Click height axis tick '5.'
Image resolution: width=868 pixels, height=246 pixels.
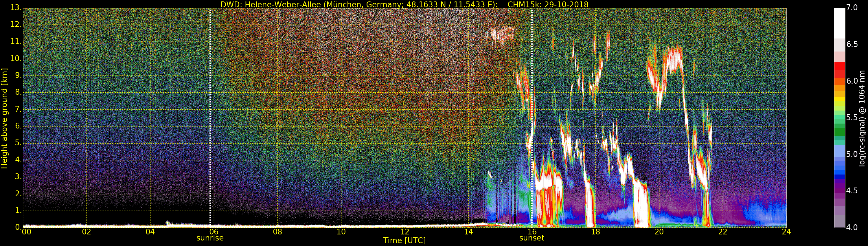tap(18, 143)
